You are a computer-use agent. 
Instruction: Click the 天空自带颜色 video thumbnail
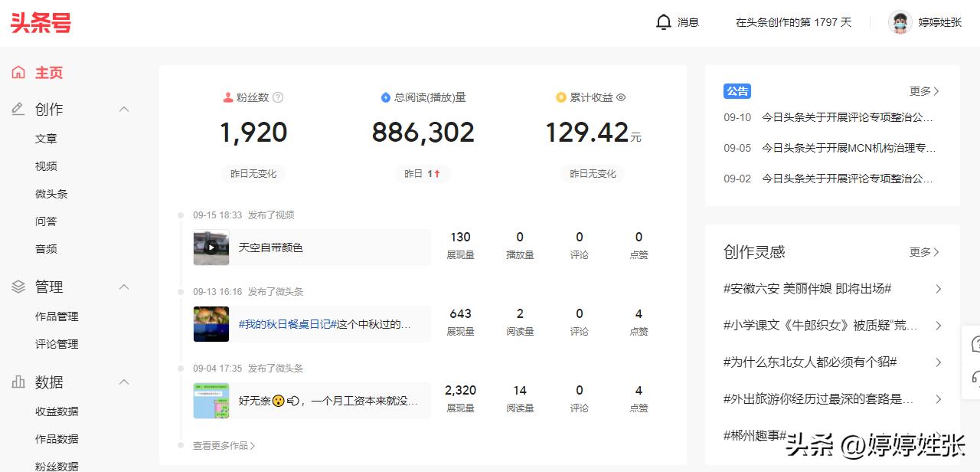coord(211,247)
